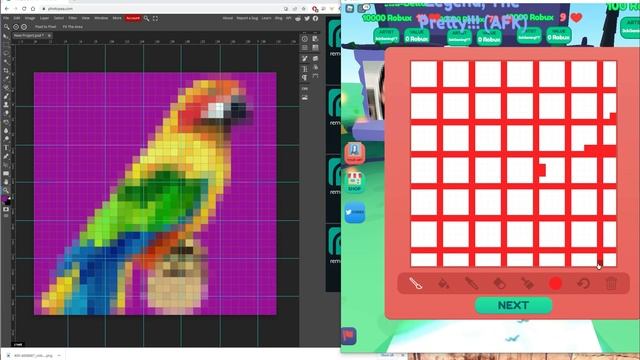Reload the photopea.com page

pyautogui.click(x=24, y=9)
